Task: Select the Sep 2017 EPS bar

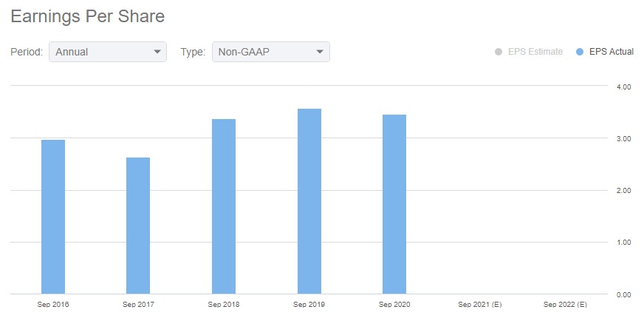Action: (138, 226)
